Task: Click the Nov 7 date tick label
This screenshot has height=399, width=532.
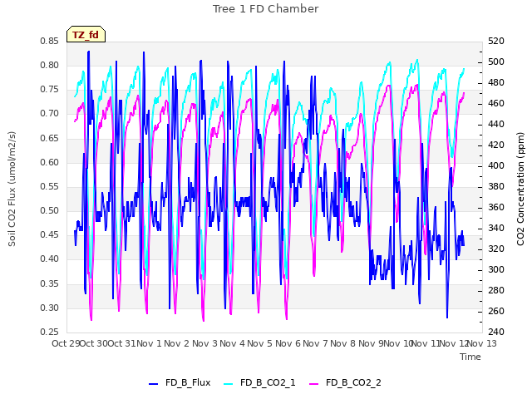Action: coord(315,343)
